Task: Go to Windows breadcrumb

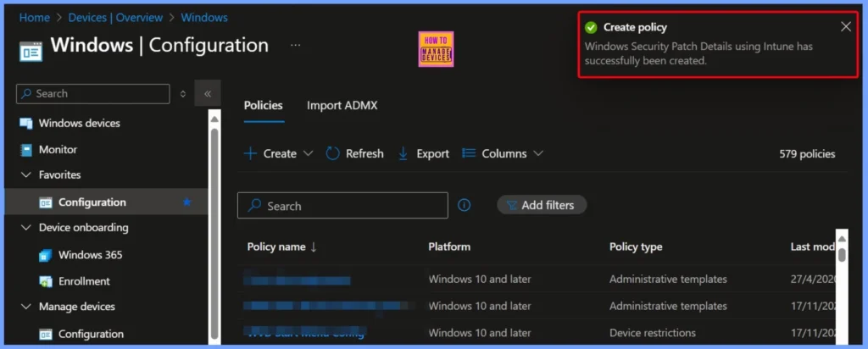Action: click(204, 18)
